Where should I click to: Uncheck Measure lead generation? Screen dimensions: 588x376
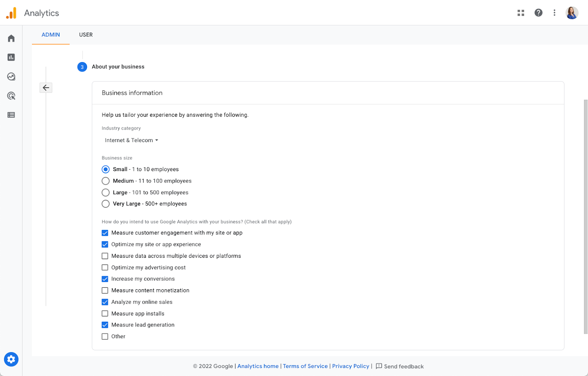point(105,325)
